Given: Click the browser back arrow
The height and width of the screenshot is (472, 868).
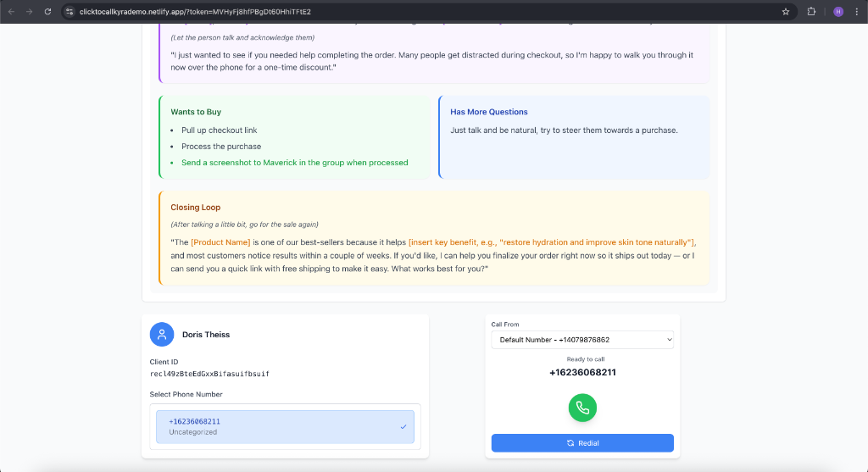Looking at the screenshot, I should (x=11, y=12).
